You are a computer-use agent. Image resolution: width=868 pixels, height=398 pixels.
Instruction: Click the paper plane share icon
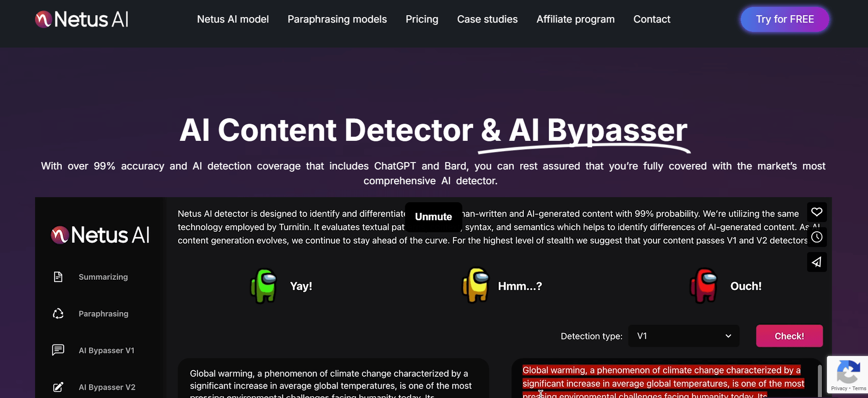[x=817, y=262]
